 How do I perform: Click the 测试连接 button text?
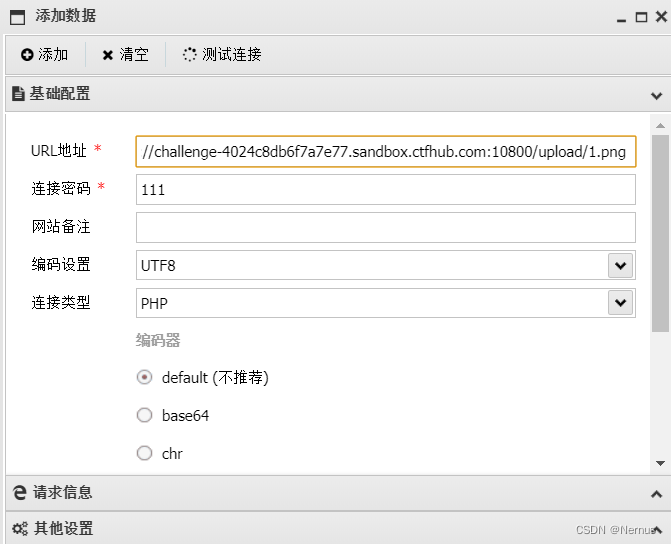232,54
